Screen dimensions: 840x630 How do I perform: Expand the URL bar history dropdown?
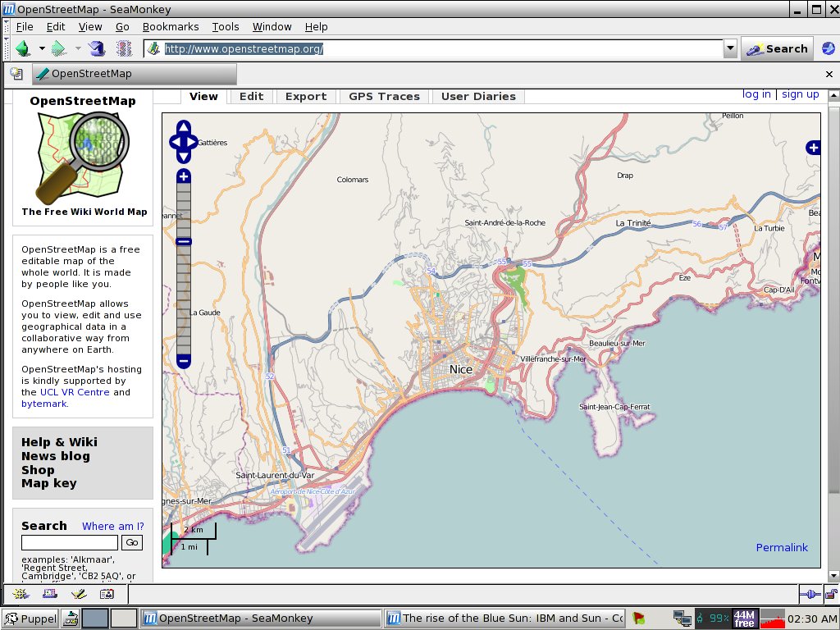(x=730, y=48)
